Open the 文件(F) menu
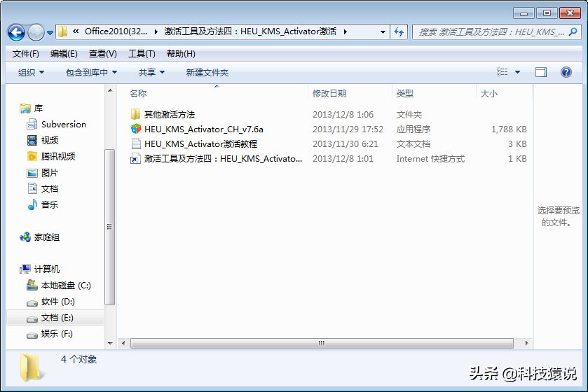The image size is (588, 392). pos(25,54)
